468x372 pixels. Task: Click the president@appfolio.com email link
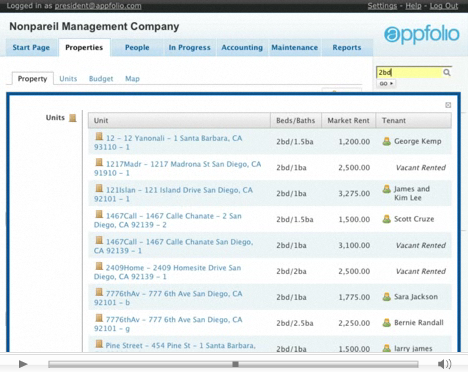98,6
